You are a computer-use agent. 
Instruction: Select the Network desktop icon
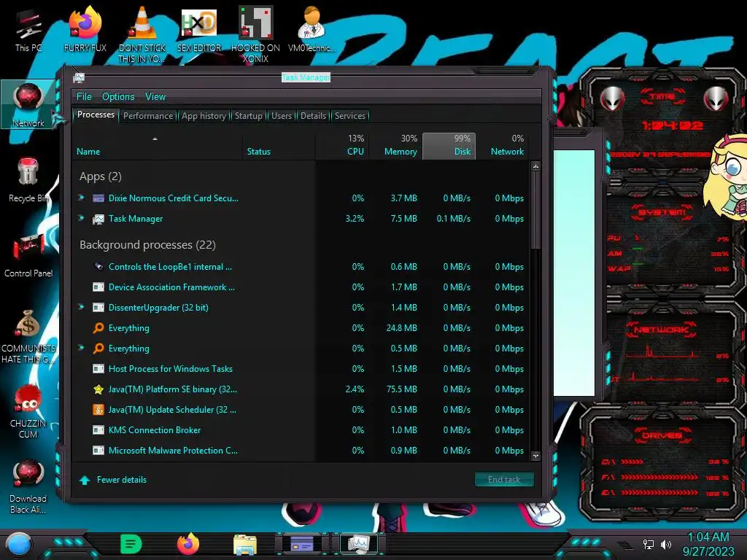tap(28, 104)
